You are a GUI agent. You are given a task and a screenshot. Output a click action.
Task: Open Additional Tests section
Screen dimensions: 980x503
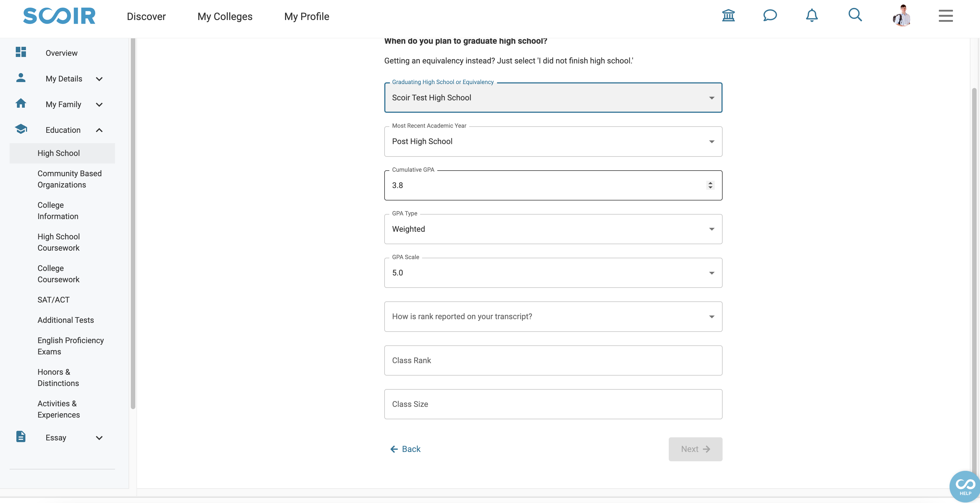(x=66, y=320)
